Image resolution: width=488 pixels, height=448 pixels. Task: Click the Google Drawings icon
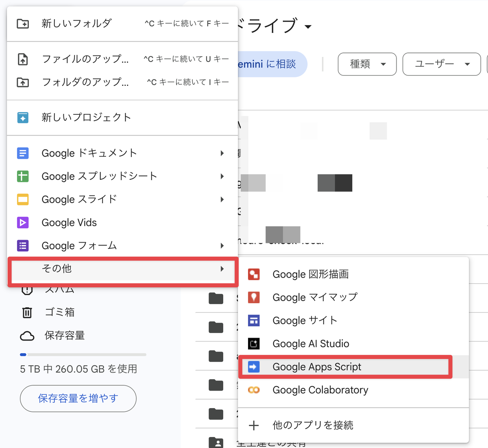tap(254, 274)
